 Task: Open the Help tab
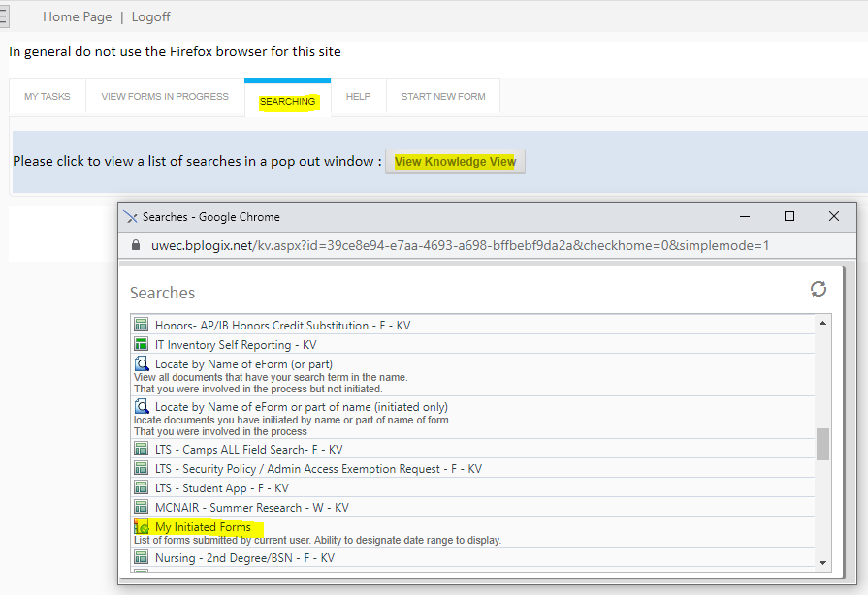pyautogui.click(x=358, y=97)
